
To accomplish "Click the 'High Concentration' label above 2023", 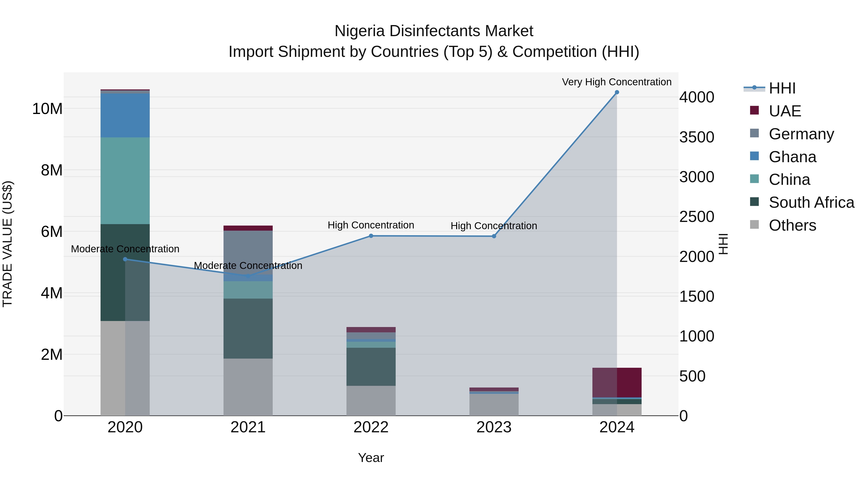I will [494, 226].
